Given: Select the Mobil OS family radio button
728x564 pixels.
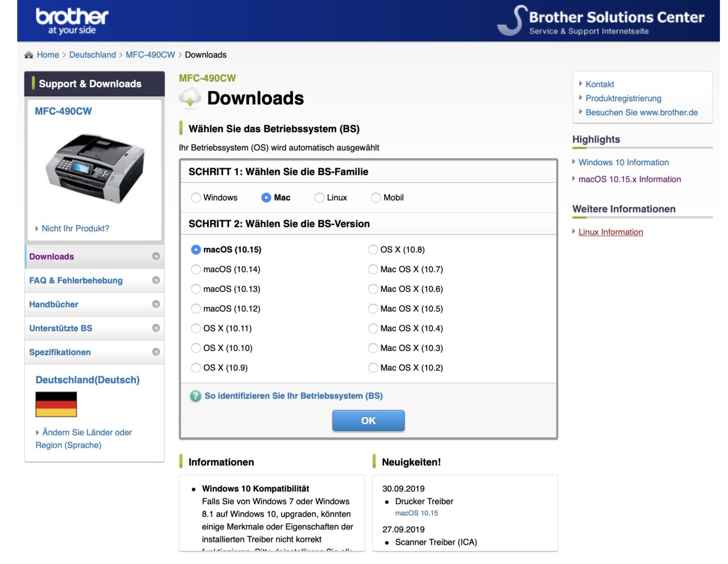Looking at the screenshot, I should click(x=376, y=198).
